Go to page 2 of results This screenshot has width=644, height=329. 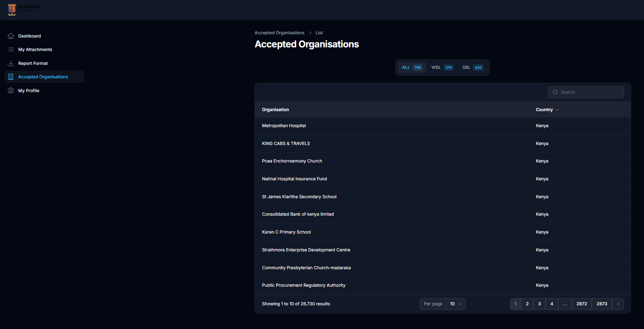pyautogui.click(x=527, y=304)
